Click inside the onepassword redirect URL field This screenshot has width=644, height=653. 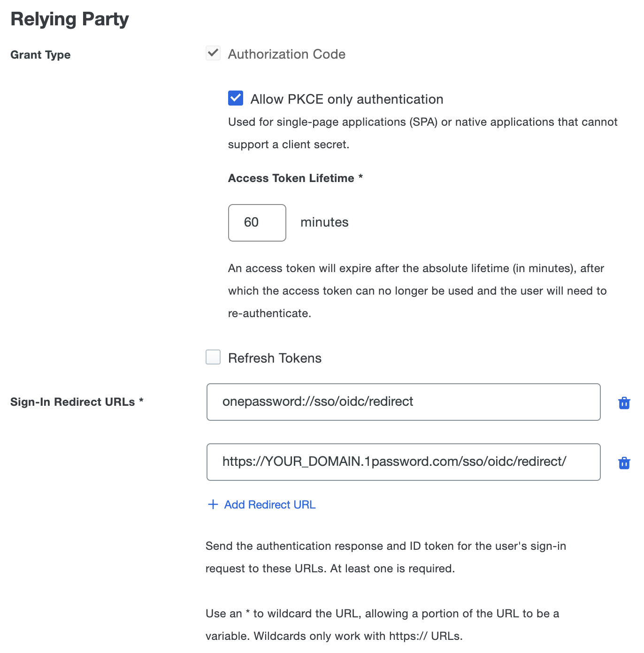(x=403, y=402)
